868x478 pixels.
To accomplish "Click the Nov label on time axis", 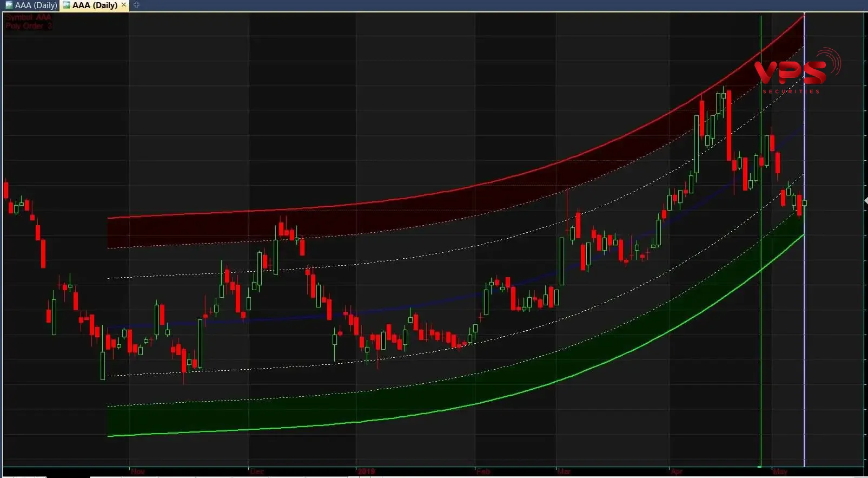I will (138, 472).
